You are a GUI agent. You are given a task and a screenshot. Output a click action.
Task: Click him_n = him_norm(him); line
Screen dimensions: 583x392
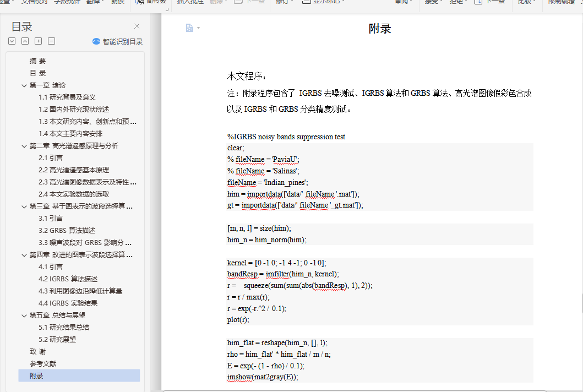coord(267,240)
